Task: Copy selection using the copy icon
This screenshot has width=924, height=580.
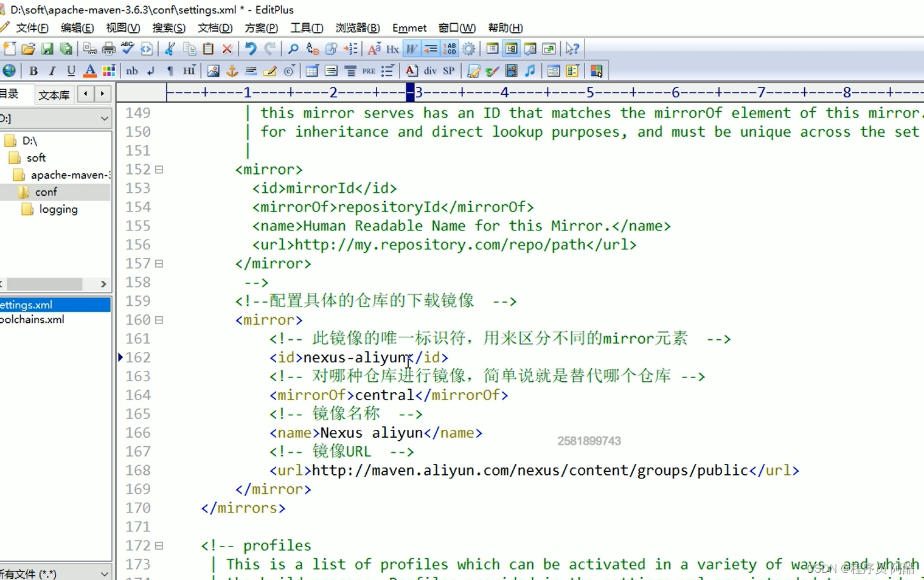Action: (190, 49)
